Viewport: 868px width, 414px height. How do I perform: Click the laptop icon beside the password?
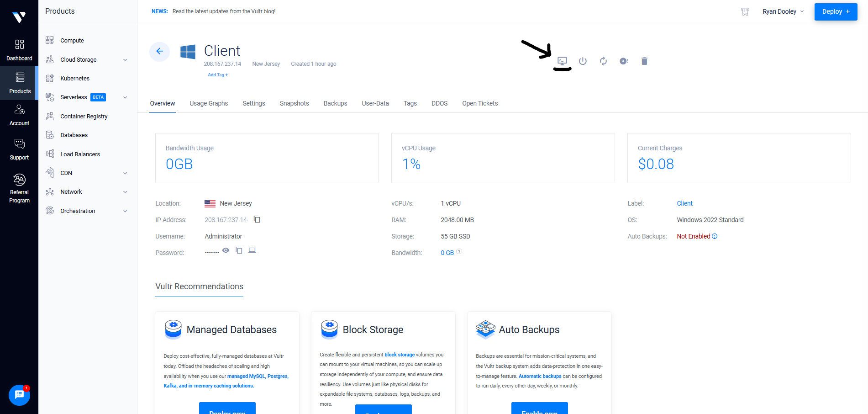(x=252, y=250)
